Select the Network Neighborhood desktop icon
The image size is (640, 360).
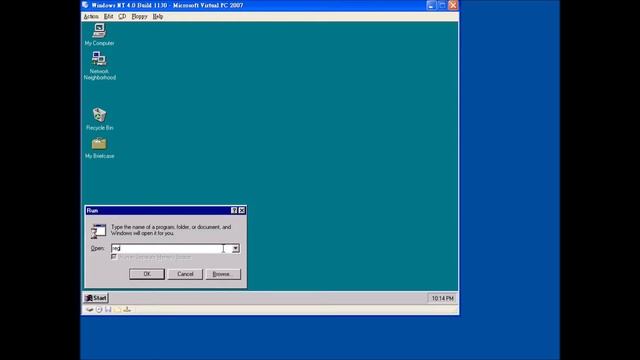(99, 65)
